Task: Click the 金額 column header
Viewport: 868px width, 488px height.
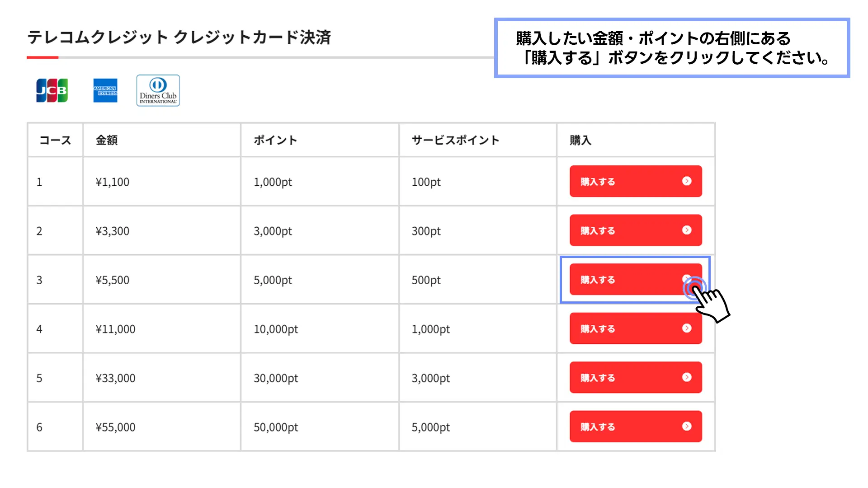Action: point(107,140)
